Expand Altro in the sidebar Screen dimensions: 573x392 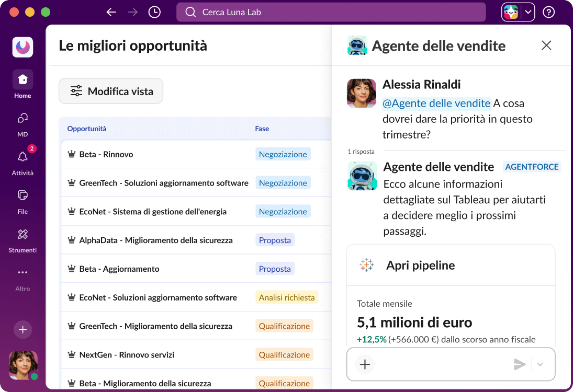(x=22, y=272)
